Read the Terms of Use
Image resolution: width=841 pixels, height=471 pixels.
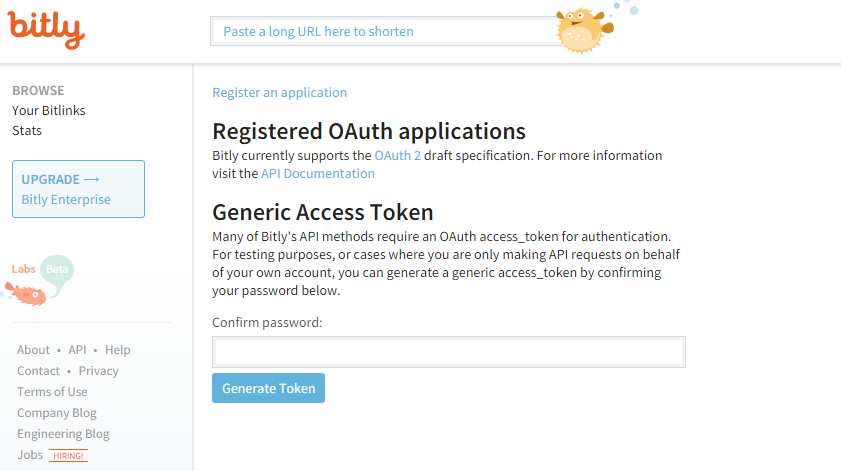click(x=52, y=392)
